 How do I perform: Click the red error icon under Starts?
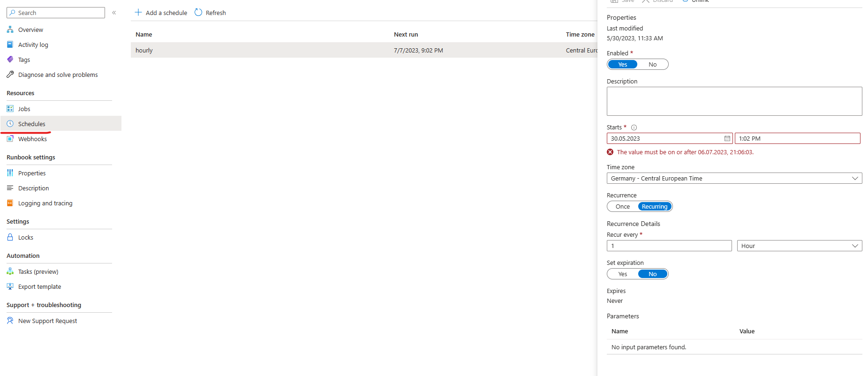point(610,152)
